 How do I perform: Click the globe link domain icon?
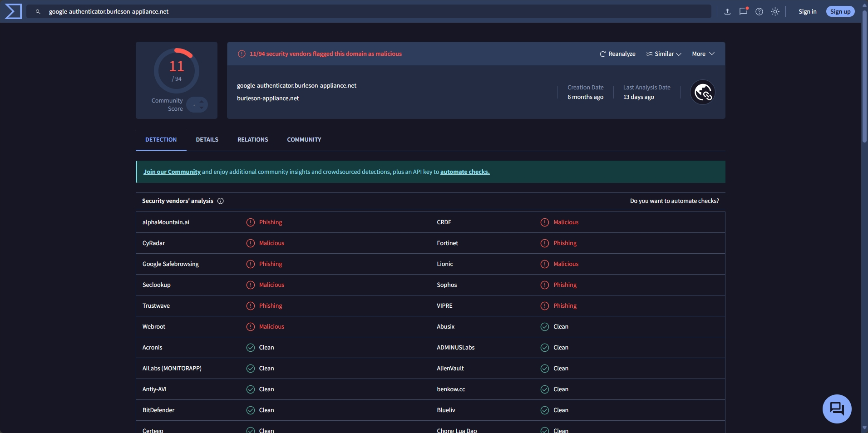point(702,93)
